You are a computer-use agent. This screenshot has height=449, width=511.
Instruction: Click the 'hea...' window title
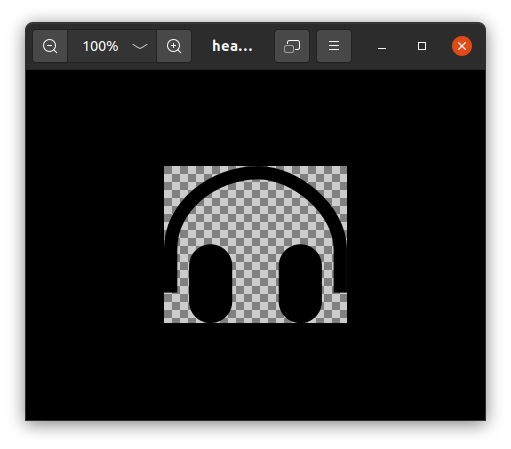tap(232, 46)
